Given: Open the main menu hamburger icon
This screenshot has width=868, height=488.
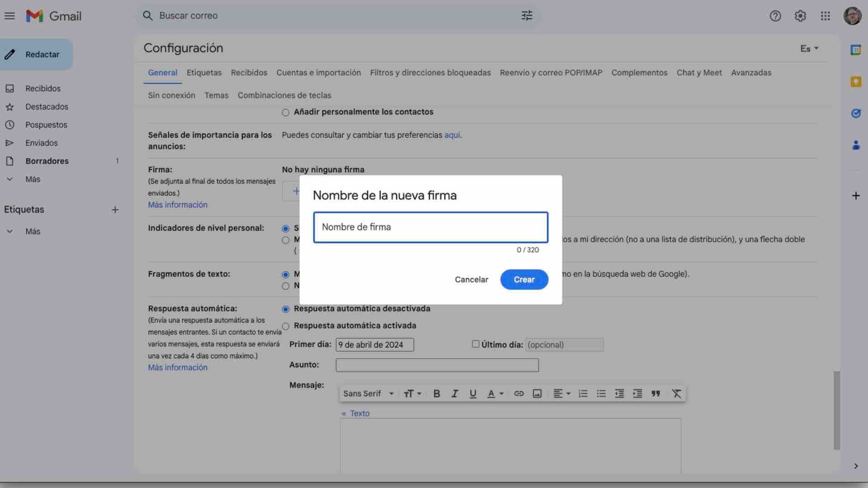Looking at the screenshot, I should point(9,16).
